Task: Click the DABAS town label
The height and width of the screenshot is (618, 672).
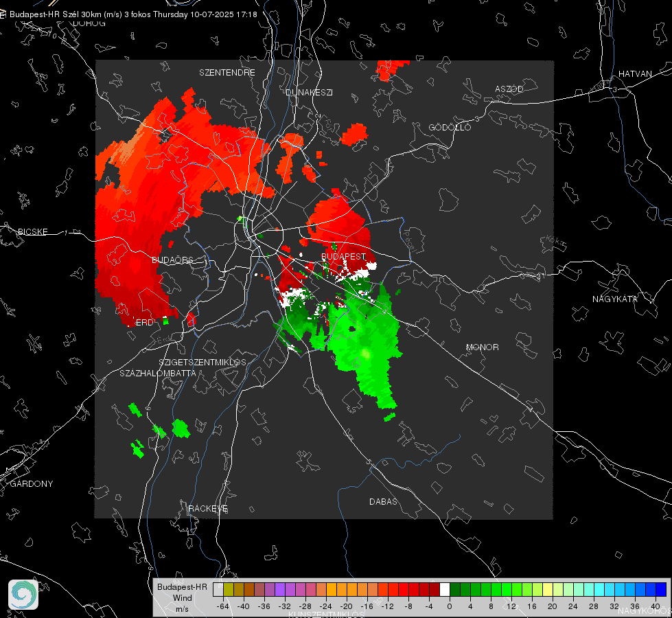Action: (x=383, y=501)
